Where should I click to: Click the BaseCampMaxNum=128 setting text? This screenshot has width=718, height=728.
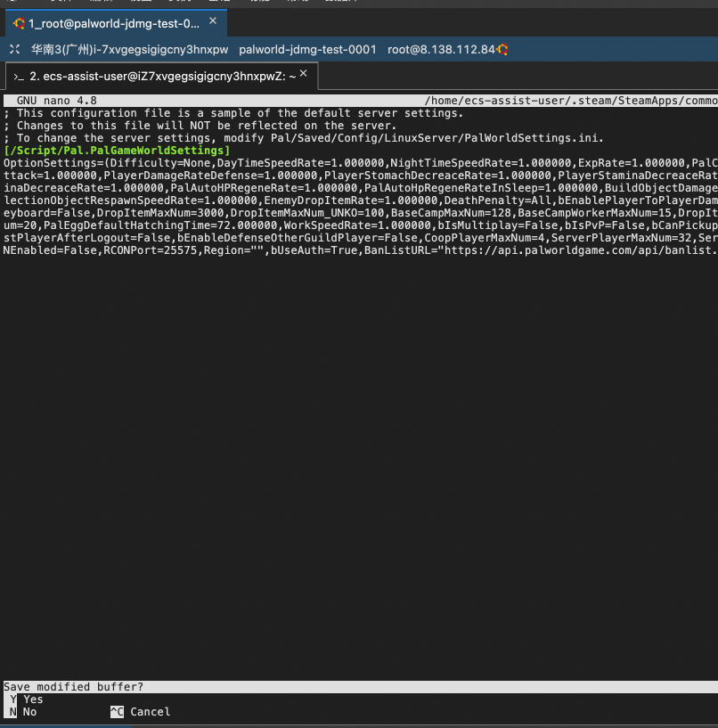(451, 213)
